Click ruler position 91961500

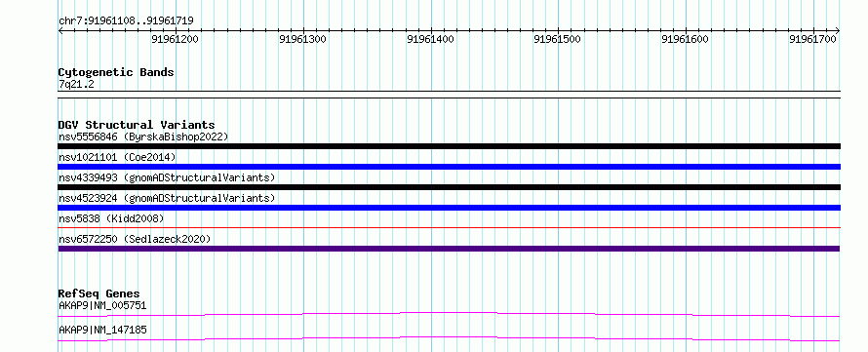[558, 39]
